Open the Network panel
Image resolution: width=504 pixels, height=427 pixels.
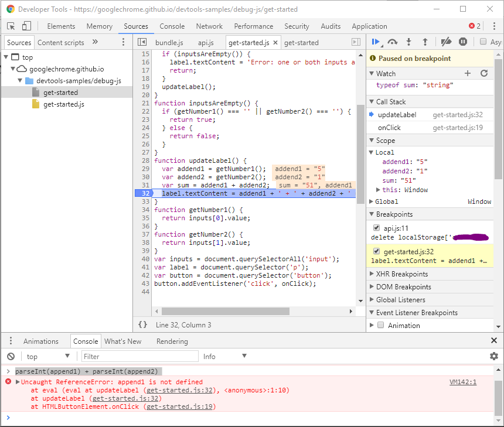(x=209, y=26)
